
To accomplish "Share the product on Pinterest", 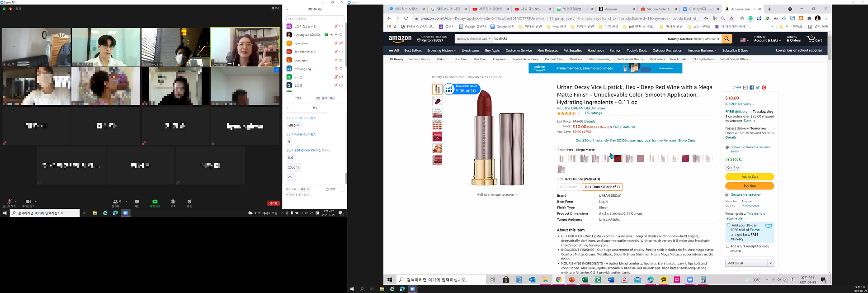I will [x=764, y=88].
